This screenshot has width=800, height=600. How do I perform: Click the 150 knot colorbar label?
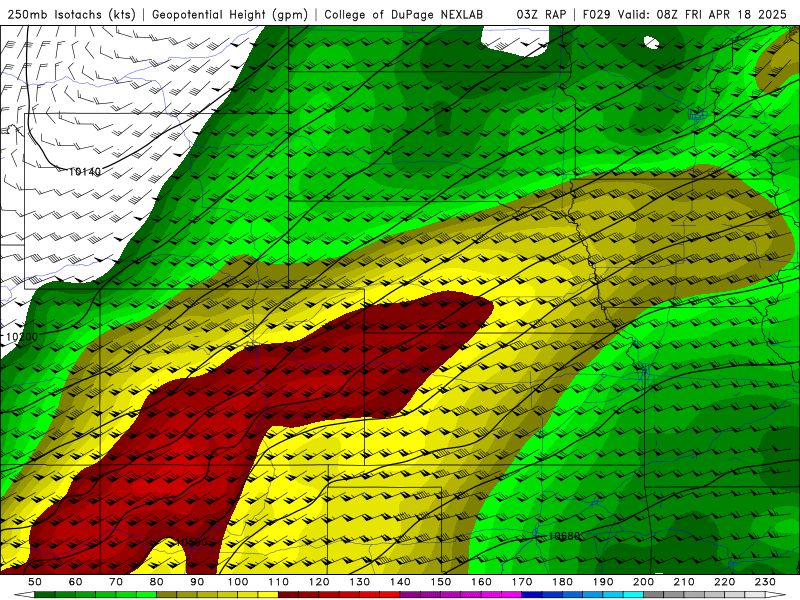click(x=440, y=582)
